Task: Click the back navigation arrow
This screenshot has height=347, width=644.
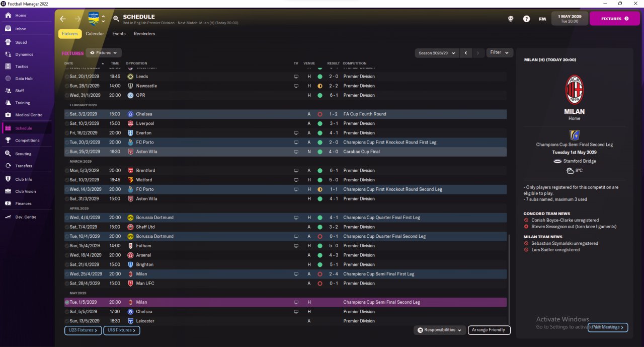Action: 63,19
